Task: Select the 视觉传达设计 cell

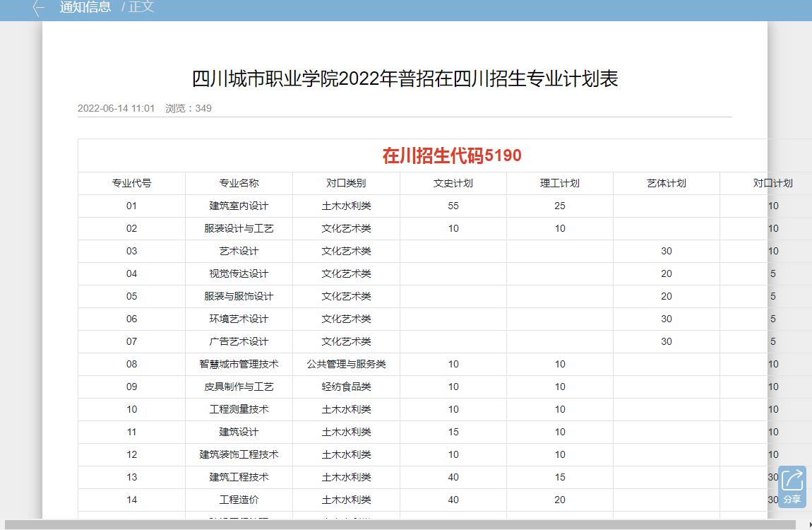Action: pos(239,273)
